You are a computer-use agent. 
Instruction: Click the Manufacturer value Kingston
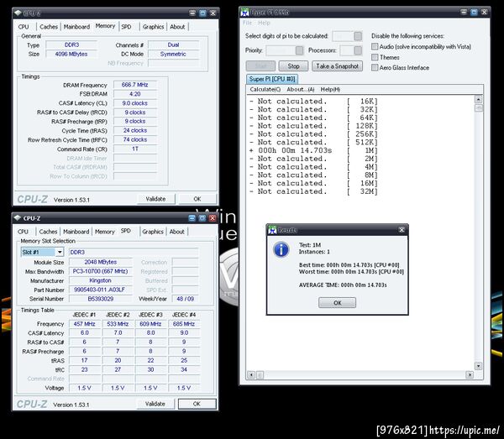point(100,280)
